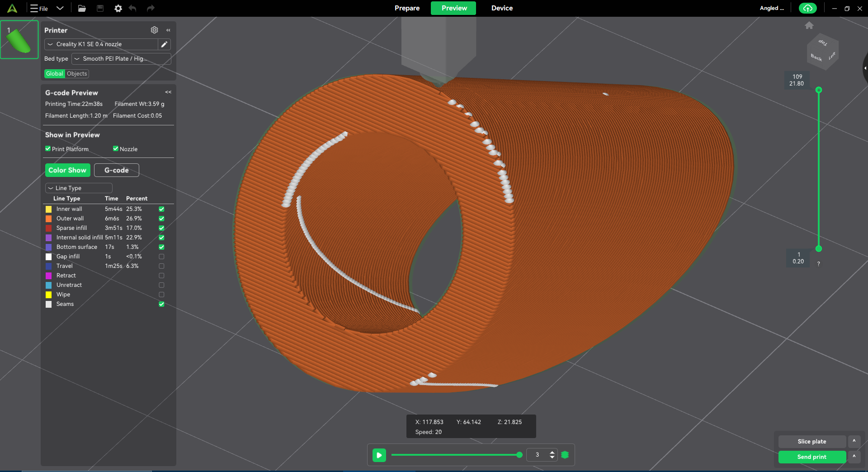Open the Line Type view dropdown

click(x=79, y=188)
